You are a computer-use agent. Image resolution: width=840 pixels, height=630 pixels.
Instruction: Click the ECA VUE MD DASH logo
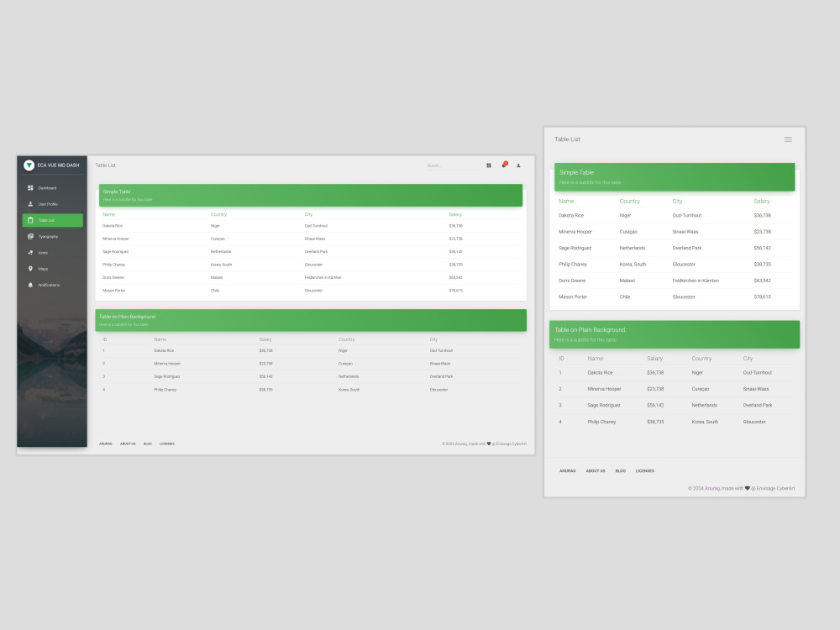click(x=50, y=165)
